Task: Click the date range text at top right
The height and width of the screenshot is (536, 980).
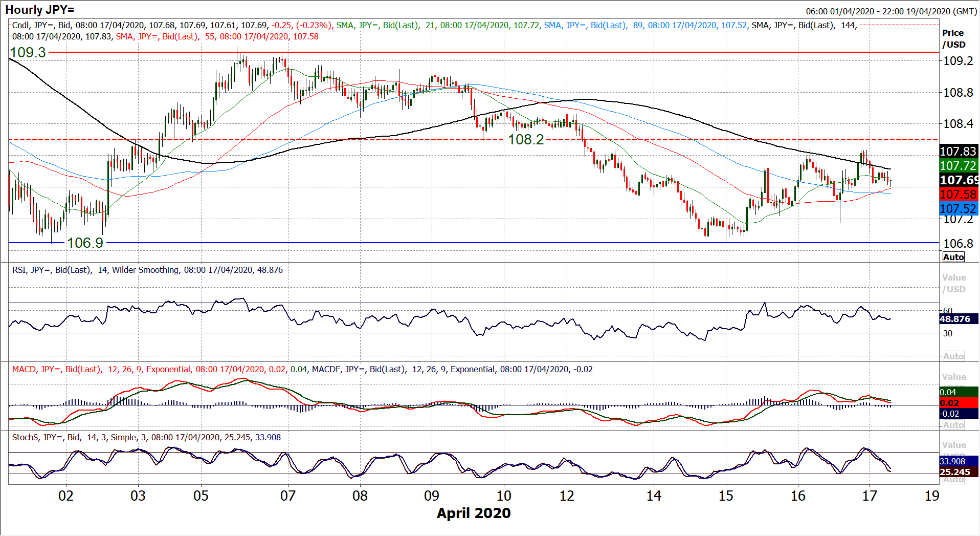Action: click(891, 11)
